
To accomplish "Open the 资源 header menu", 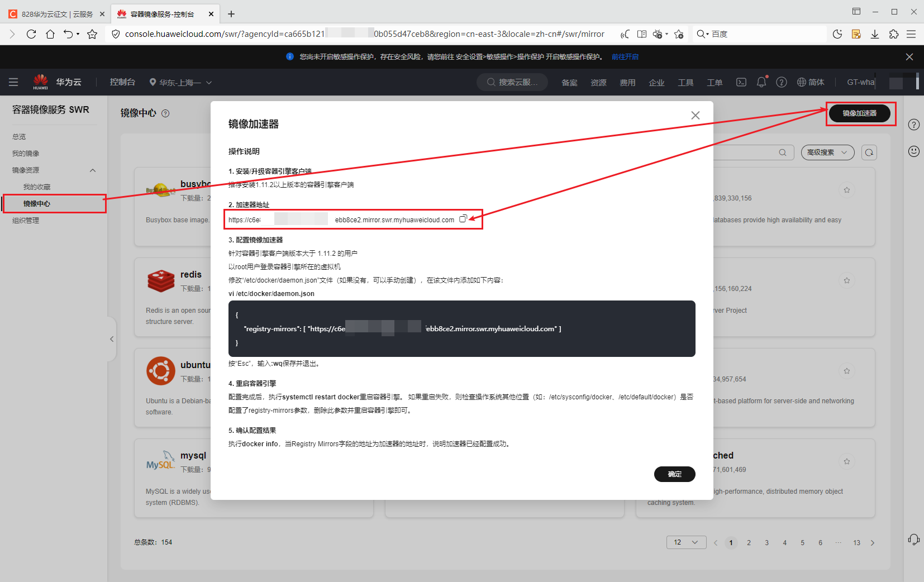I will click(x=598, y=83).
